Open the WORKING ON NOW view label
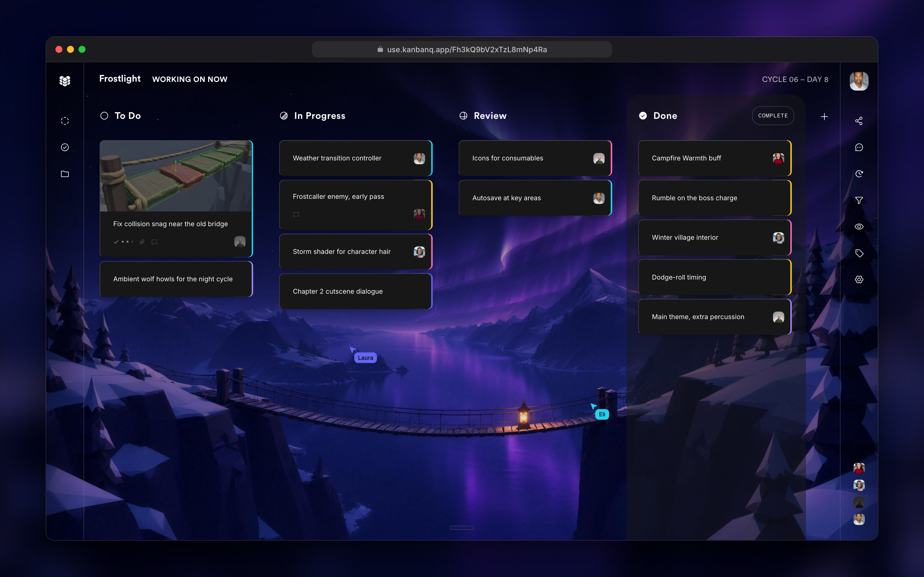This screenshot has width=924, height=577. pyautogui.click(x=190, y=79)
